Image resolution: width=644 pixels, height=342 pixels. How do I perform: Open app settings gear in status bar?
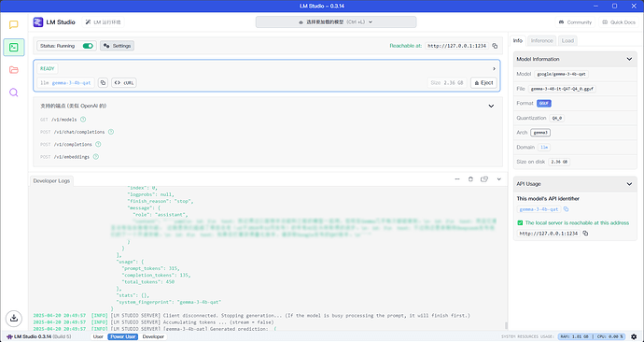tap(634, 336)
